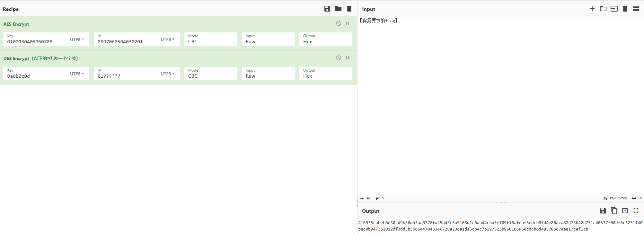Change DES Encrypt Output Hex option

point(326,74)
